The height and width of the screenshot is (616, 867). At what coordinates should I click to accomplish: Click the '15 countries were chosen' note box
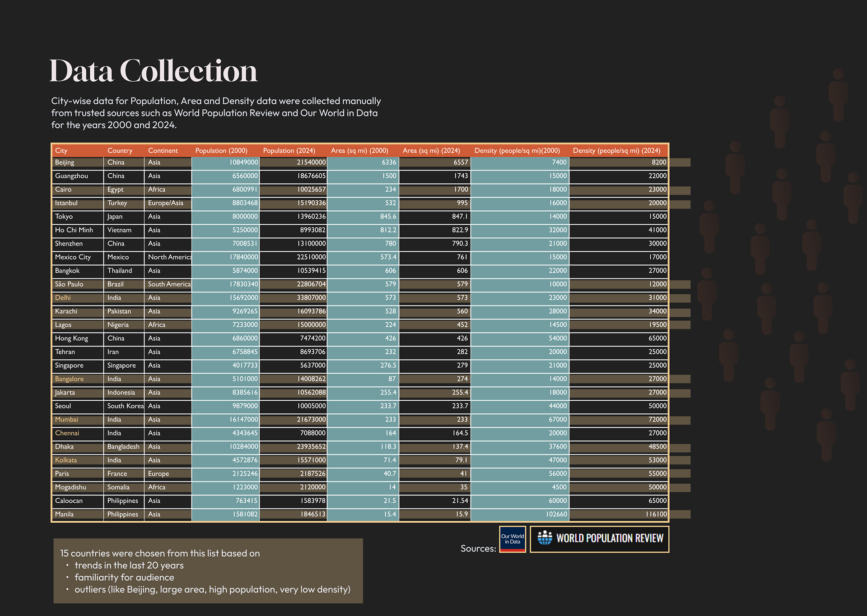pyautogui.click(x=208, y=570)
